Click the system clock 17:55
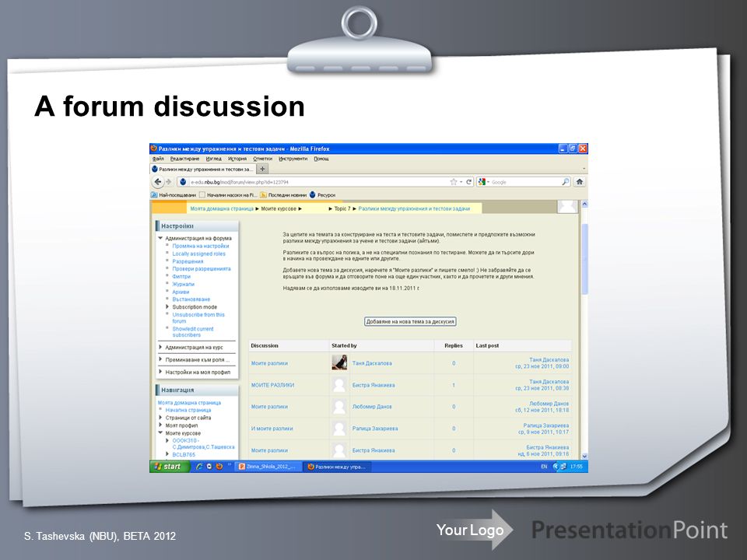Image resolution: width=747 pixels, height=560 pixels. (x=577, y=467)
